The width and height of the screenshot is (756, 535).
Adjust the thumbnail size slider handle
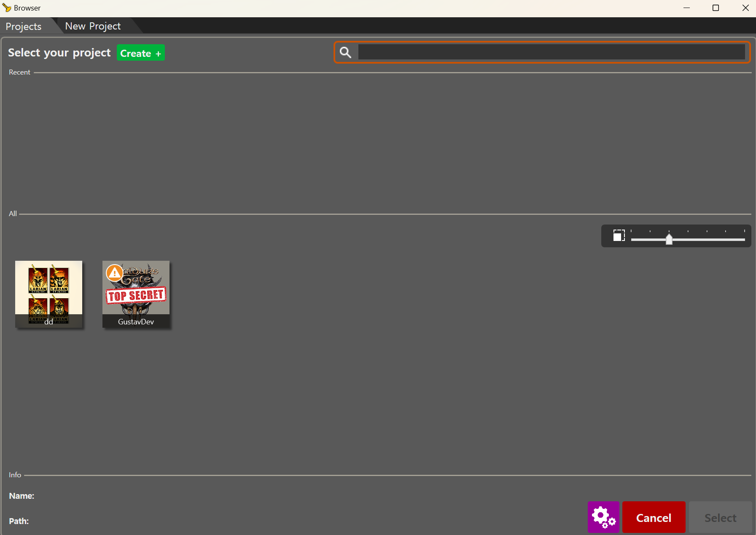click(669, 239)
